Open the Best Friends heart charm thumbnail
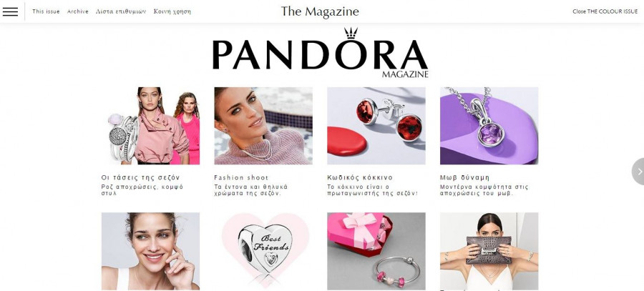The width and height of the screenshot is (644, 291). (263, 251)
